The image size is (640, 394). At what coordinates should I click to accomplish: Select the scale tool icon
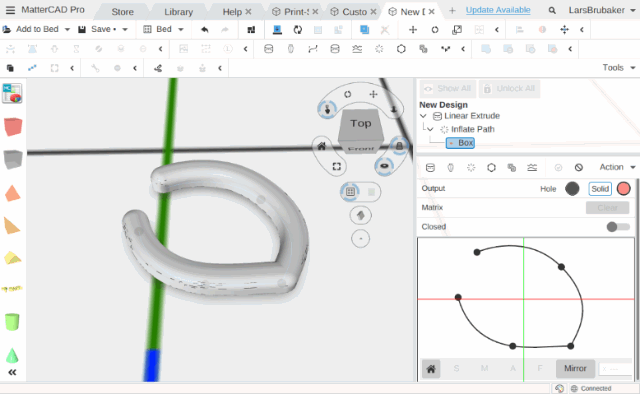click(x=457, y=29)
